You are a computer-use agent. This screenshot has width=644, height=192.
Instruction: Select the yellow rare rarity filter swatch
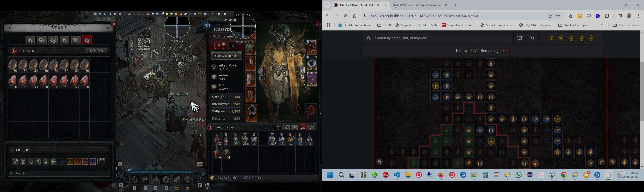coord(70,162)
